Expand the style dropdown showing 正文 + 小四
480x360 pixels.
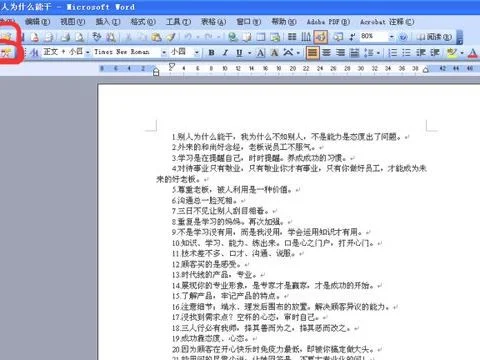point(87,52)
